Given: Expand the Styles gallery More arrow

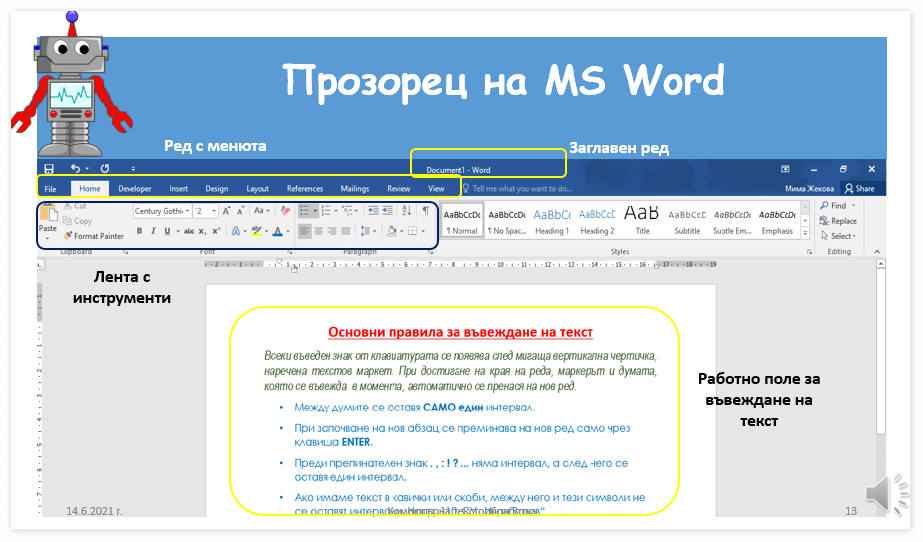Looking at the screenshot, I should pos(805,234).
